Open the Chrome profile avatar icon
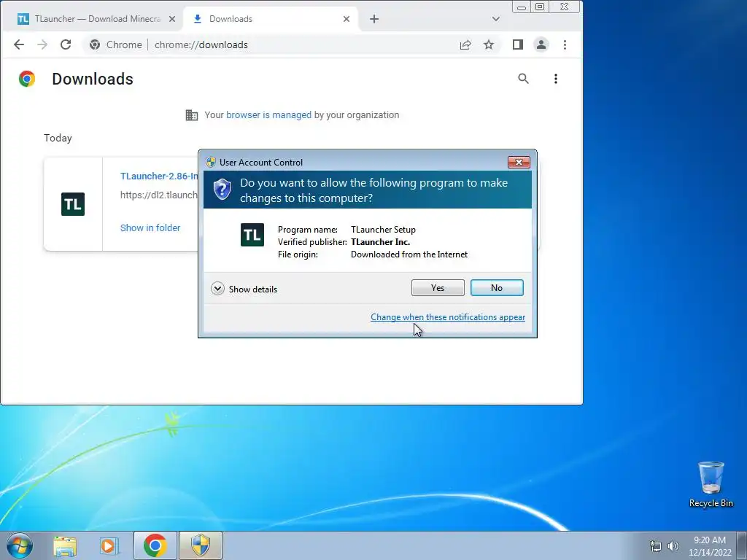The image size is (747, 560). [541, 44]
